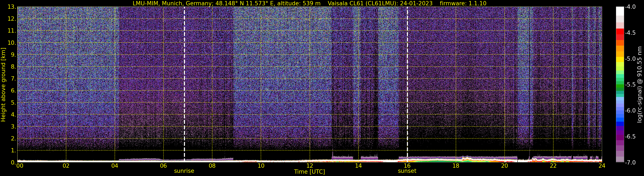
Task: Click the white dashed sunrise marker line
Action: [x=184, y=84]
